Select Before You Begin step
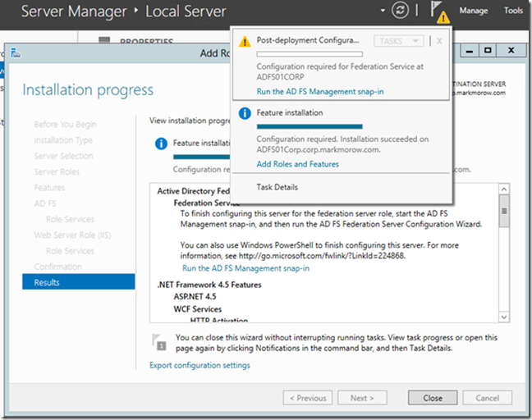This screenshot has width=532, height=420. (65, 125)
